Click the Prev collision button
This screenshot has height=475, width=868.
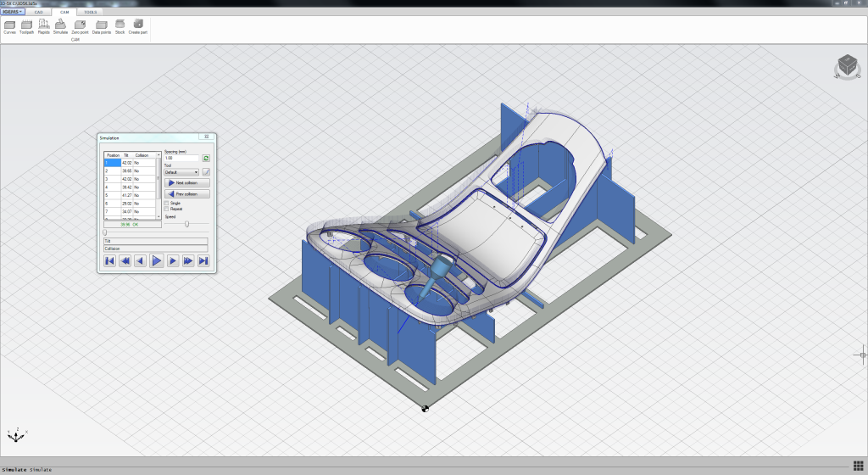point(187,193)
